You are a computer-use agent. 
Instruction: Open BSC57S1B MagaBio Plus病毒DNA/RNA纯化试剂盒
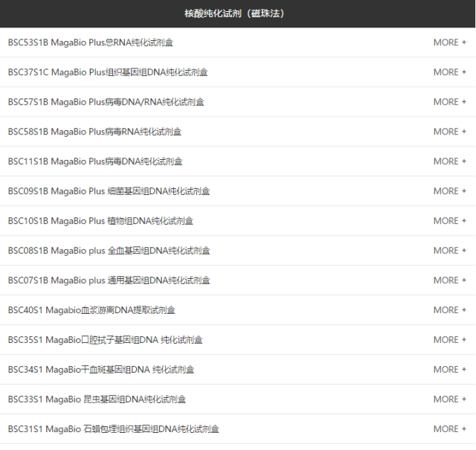click(x=106, y=102)
